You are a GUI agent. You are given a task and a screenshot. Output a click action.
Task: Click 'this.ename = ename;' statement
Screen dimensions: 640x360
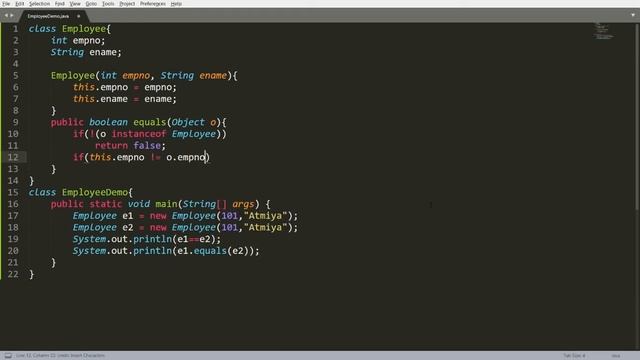click(125, 99)
